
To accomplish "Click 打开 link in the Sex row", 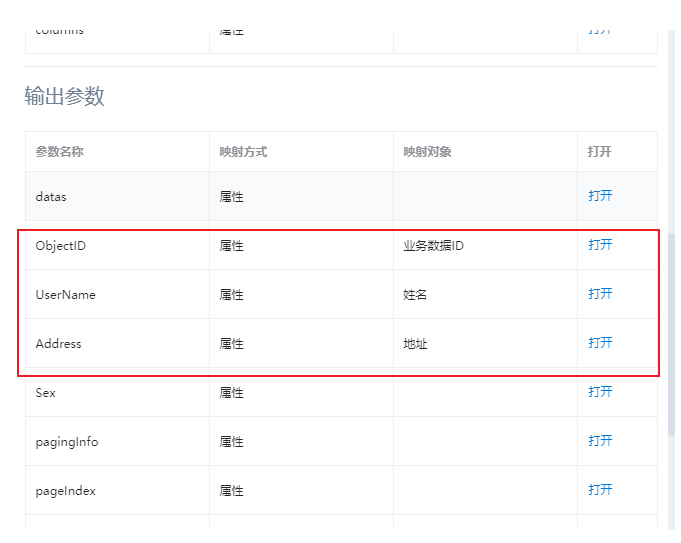I will (x=600, y=392).
